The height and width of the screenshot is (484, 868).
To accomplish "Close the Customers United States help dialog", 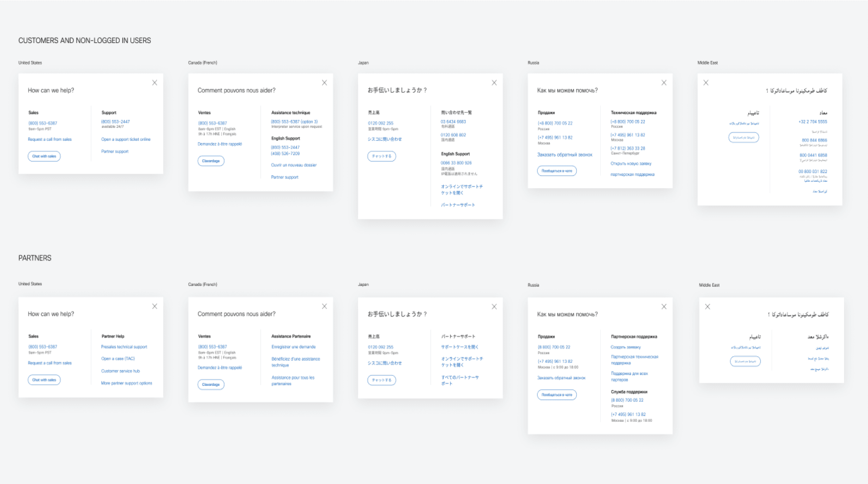I will coord(155,82).
